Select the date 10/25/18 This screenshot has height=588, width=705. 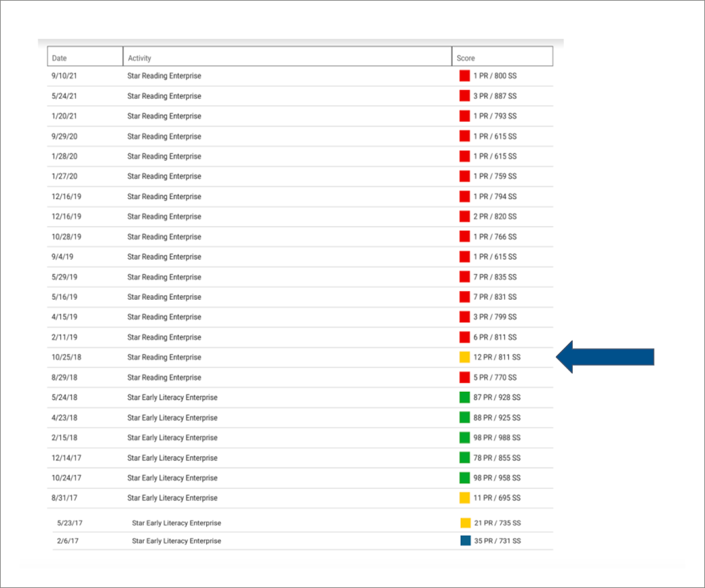[x=66, y=357]
